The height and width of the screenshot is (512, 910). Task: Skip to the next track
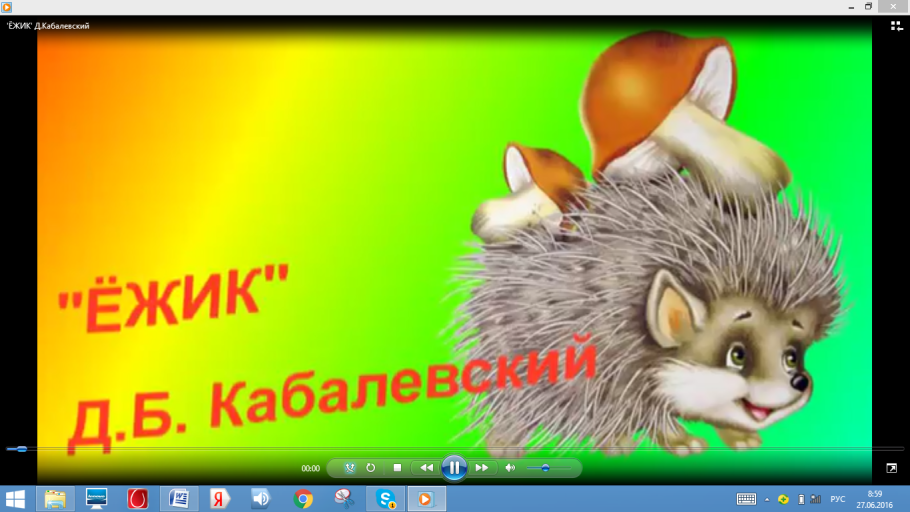(x=482, y=468)
